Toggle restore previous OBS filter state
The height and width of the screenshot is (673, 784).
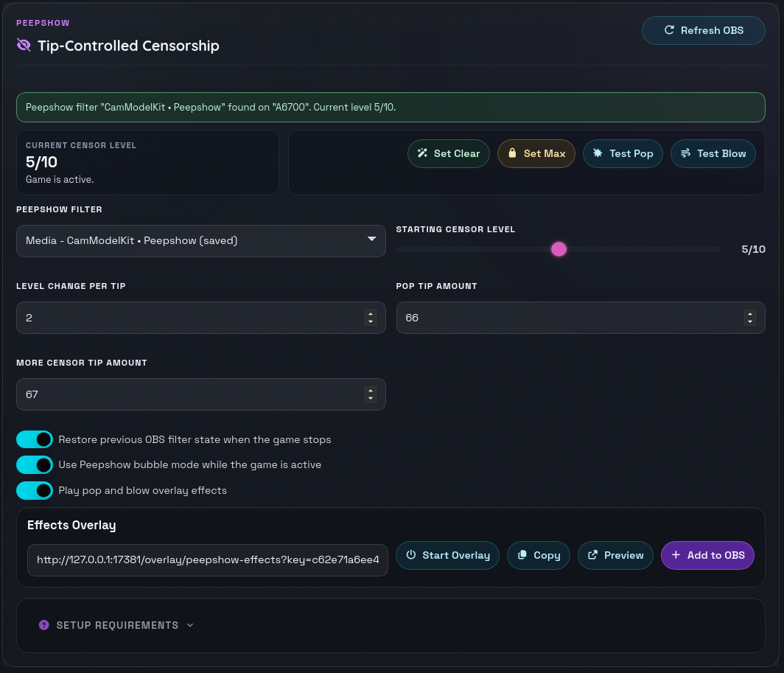click(x=35, y=439)
